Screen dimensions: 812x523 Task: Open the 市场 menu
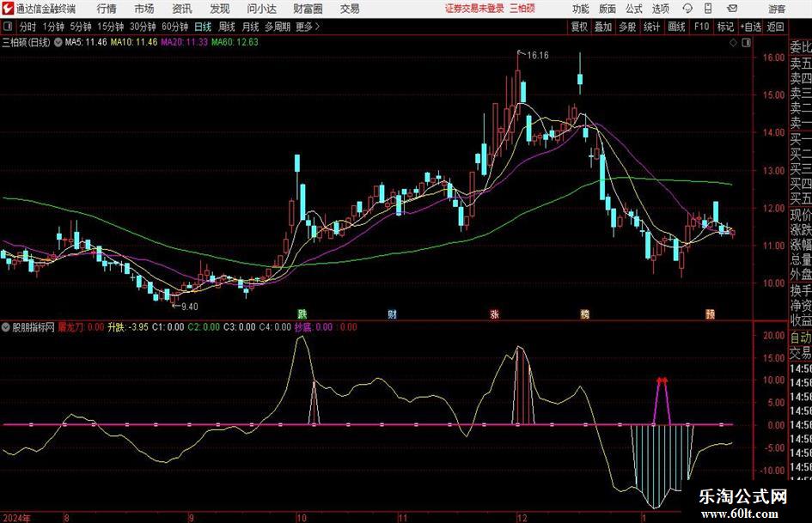tap(144, 9)
